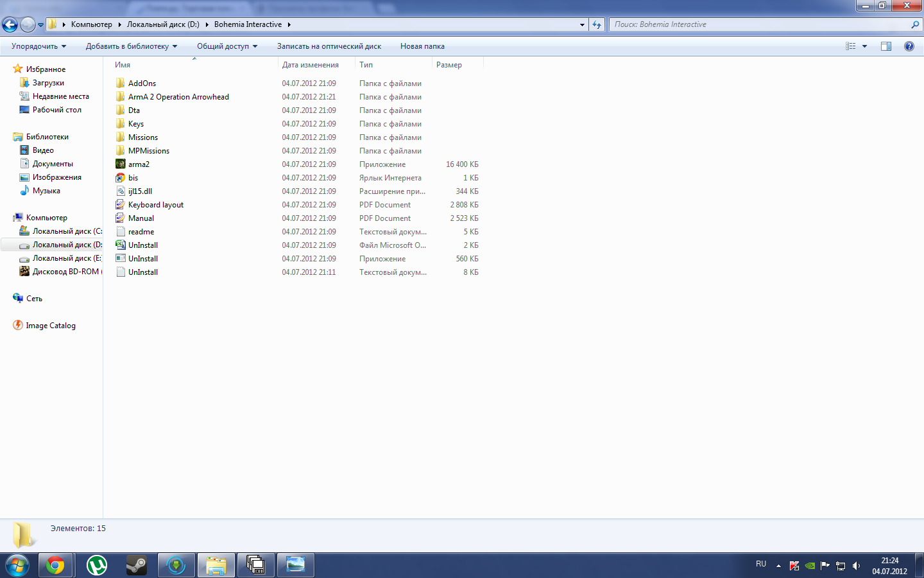Viewport: 924px width, 578px height.
Task: Click the arrow after Bohemia Interactive in the address bar
Action: point(289,24)
